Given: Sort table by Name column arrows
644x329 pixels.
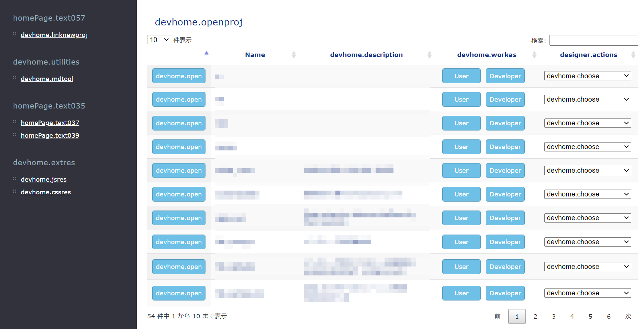Looking at the screenshot, I should click(x=293, y=55).
